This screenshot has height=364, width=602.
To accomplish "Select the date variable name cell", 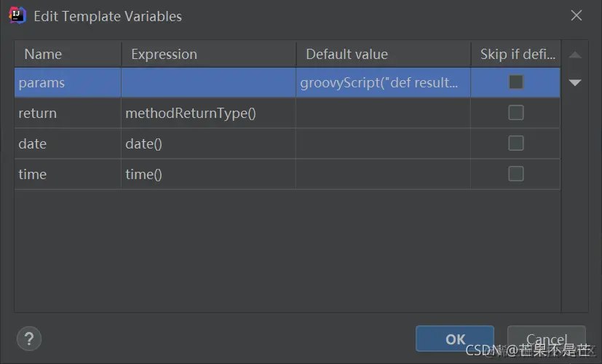I will [68, 143].
